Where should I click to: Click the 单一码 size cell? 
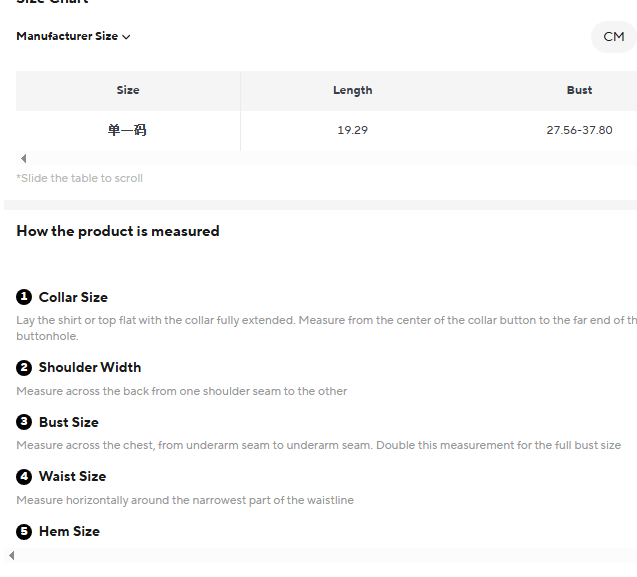tap(128, 130)
